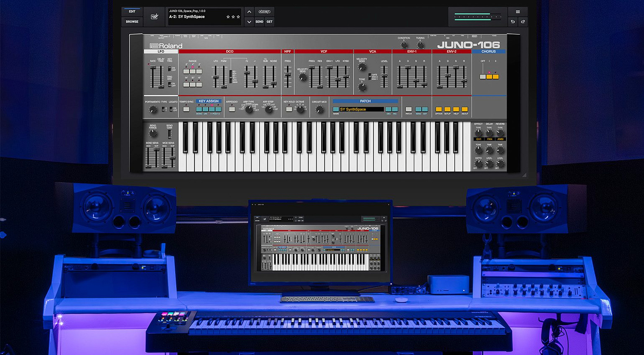
Task: Click the yellow HELP button
Action: [x=456, y=109]
